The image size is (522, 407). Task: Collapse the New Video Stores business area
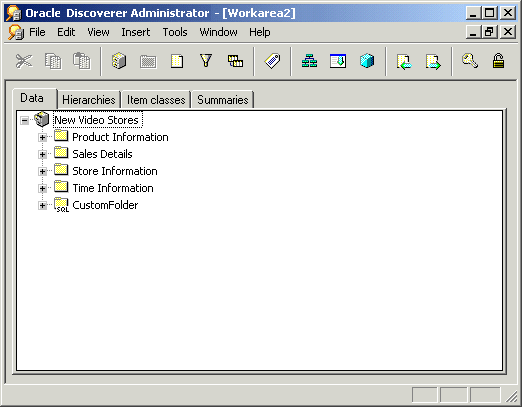pyautogui.click(x=25, y=120)
